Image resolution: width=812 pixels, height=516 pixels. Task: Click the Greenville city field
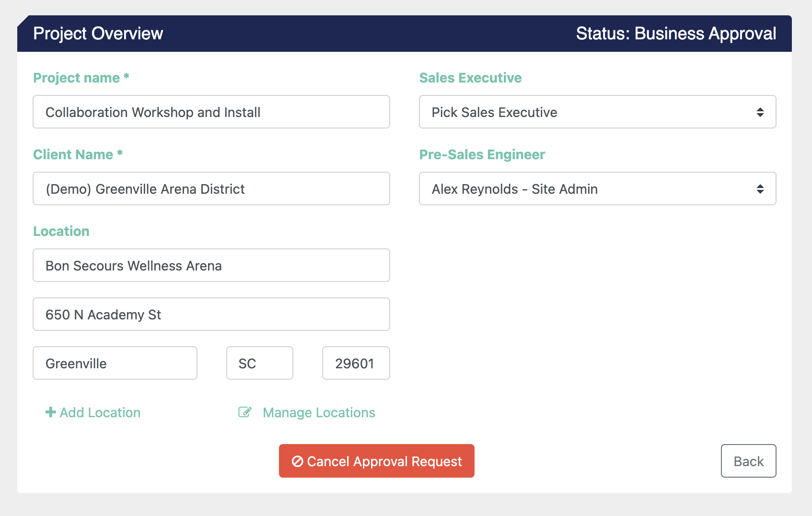115,363
